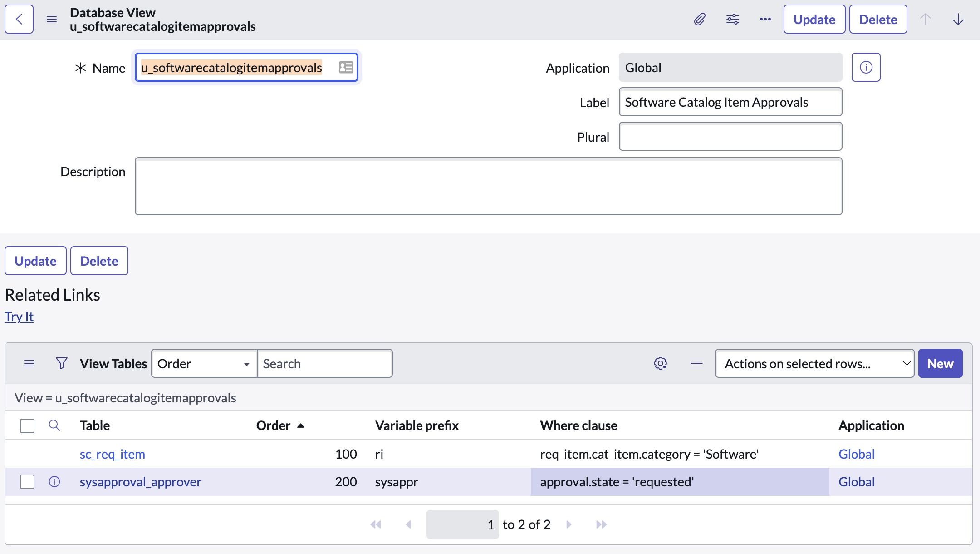
Task: Open the more options ellipsis menu
Action: [x=765, y=19]
